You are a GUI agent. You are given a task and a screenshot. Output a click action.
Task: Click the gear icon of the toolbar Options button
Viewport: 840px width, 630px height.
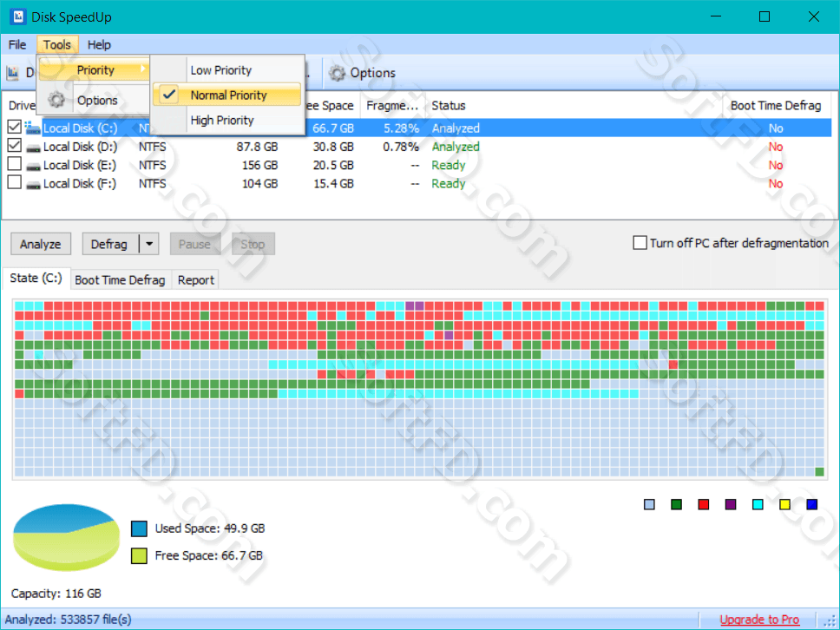[337, 73]
